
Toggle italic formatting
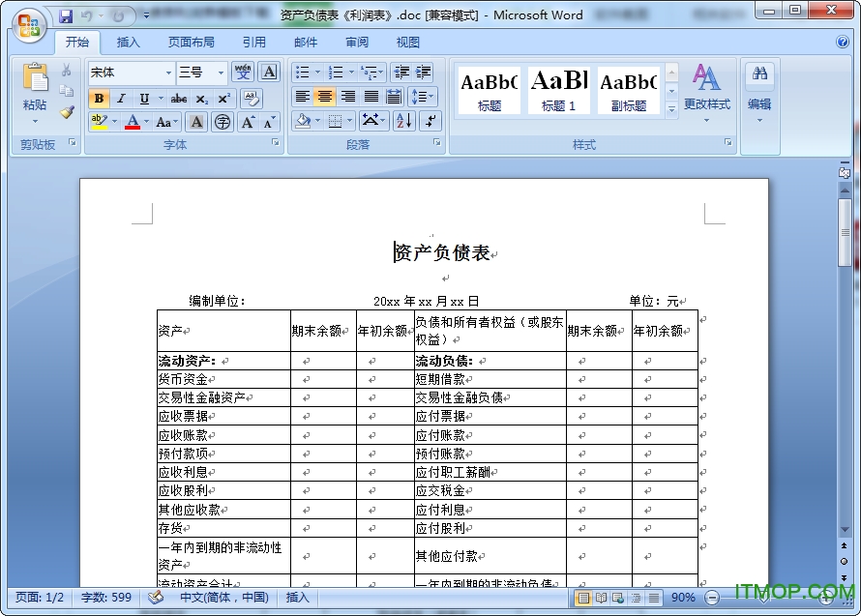click(121, 99)
